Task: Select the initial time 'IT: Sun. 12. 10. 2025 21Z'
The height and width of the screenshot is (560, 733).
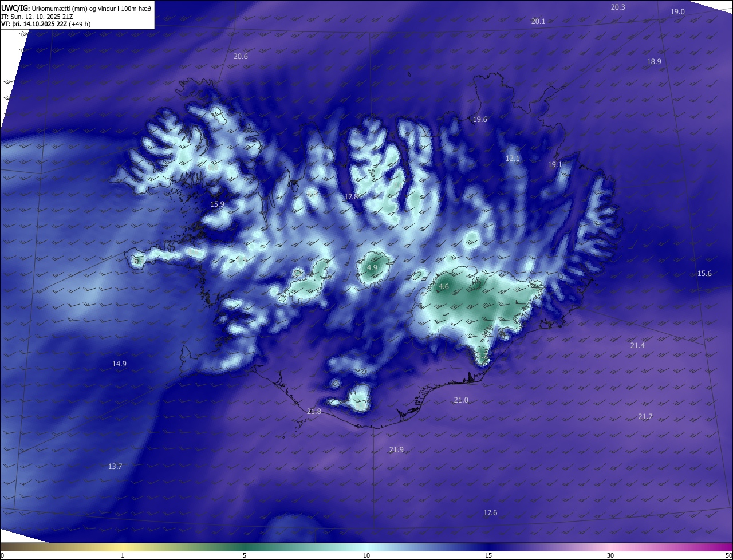Action: click(38, 16)
